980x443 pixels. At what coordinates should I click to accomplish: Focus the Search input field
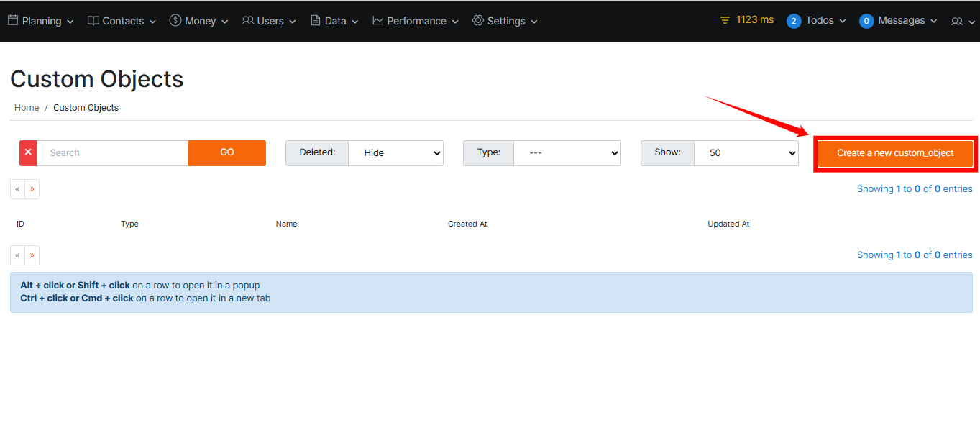[x=112, y=153]
